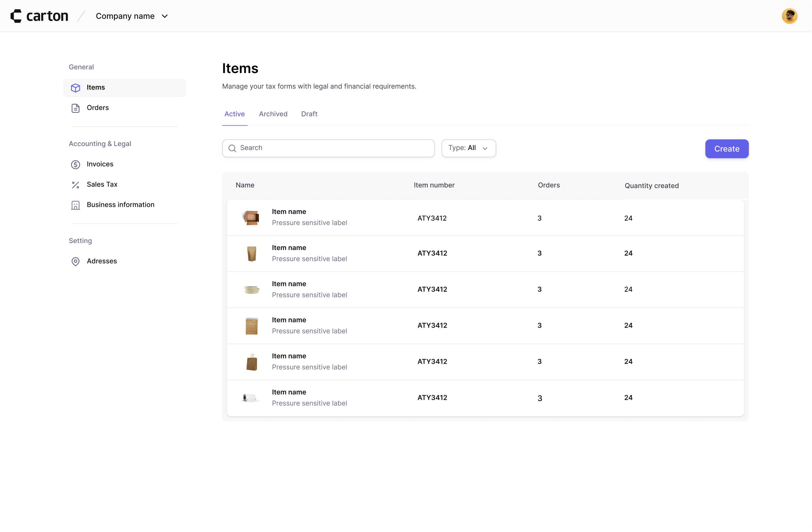Click the open cardboard box thumbnail
The image size is (812, 532).
click(x=251, y=217)
